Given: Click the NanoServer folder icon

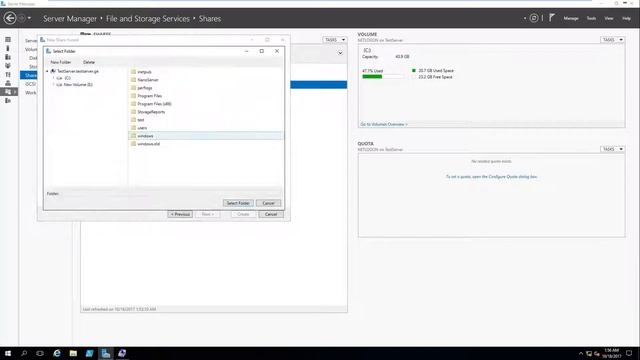Looking at the screenshot, I should (x=133, y=80).
